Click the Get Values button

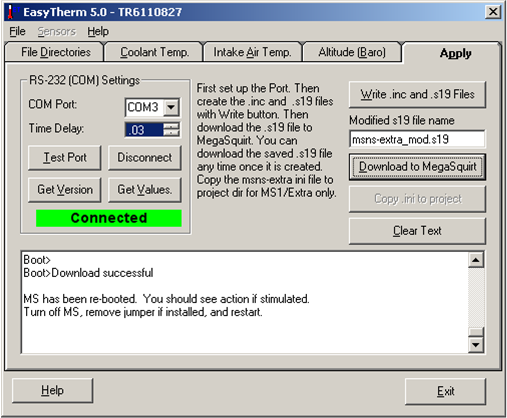145,189
